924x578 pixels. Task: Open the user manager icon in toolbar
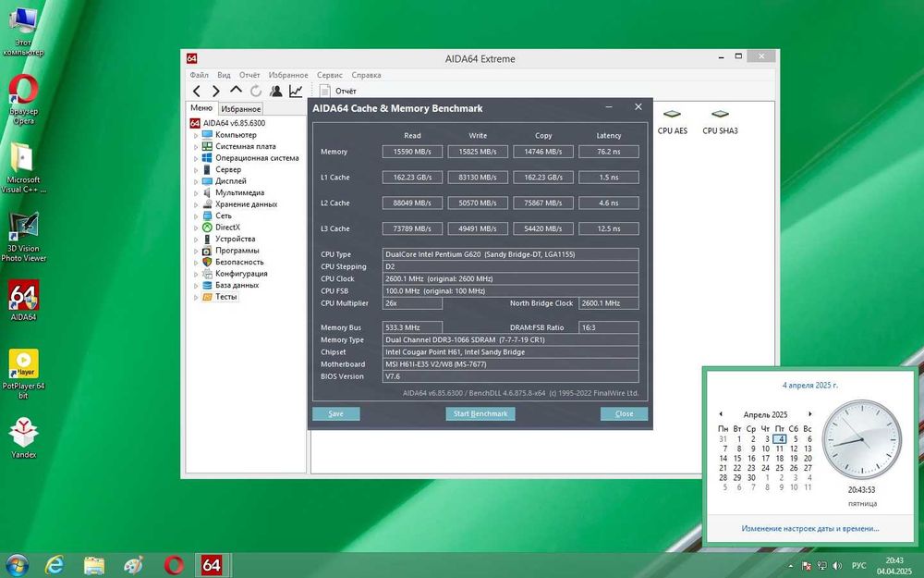(275, 91)
